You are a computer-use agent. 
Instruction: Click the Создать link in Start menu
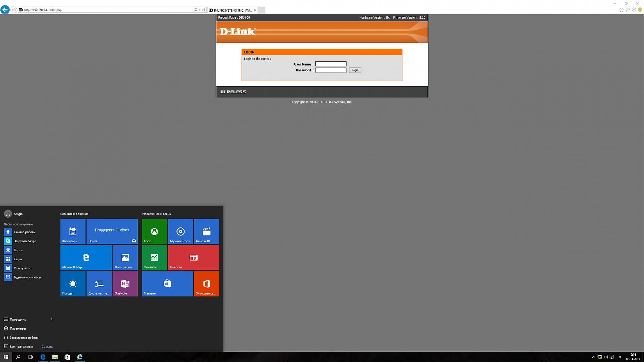tap(47, 346)
